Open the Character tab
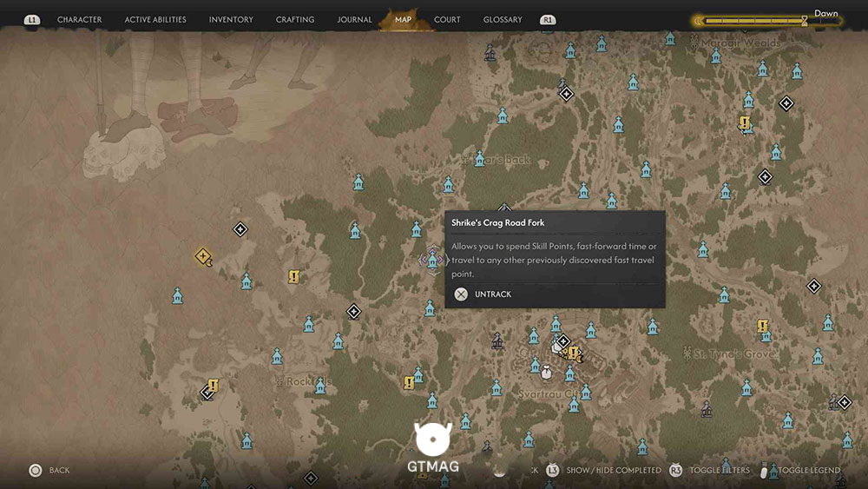This screenshot has width=868, height=489. click(x=79, y=19)
